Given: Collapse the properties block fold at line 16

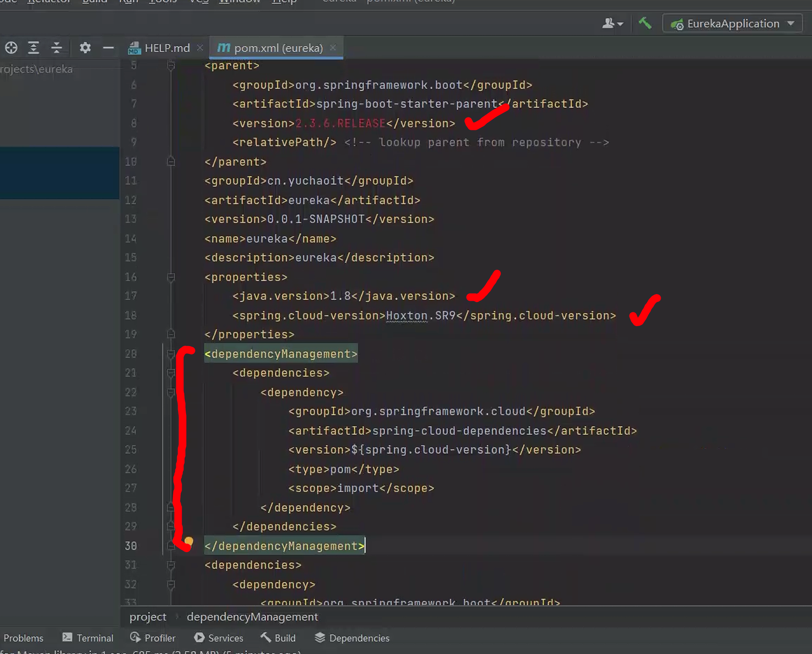Looking at the screenshot, I should pos(171,277).
